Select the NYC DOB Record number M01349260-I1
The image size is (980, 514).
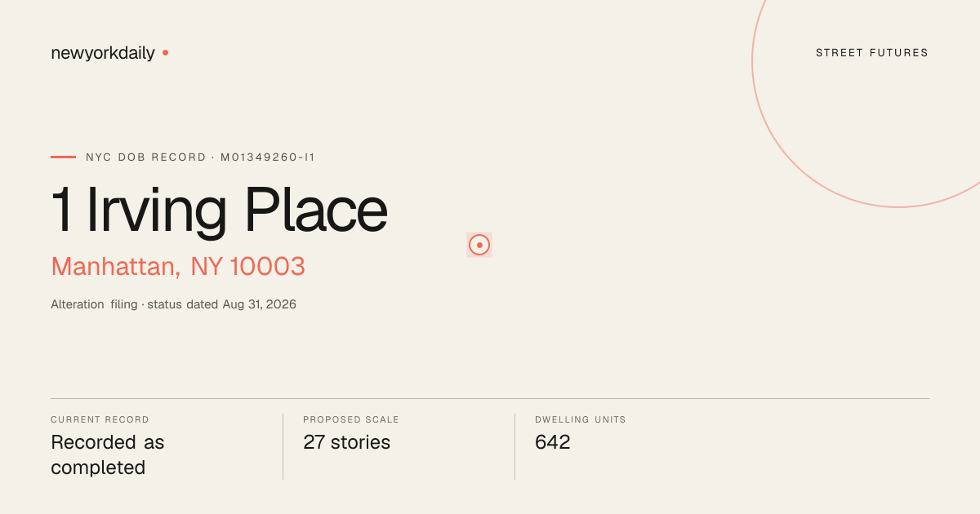[x=268, y=157]
